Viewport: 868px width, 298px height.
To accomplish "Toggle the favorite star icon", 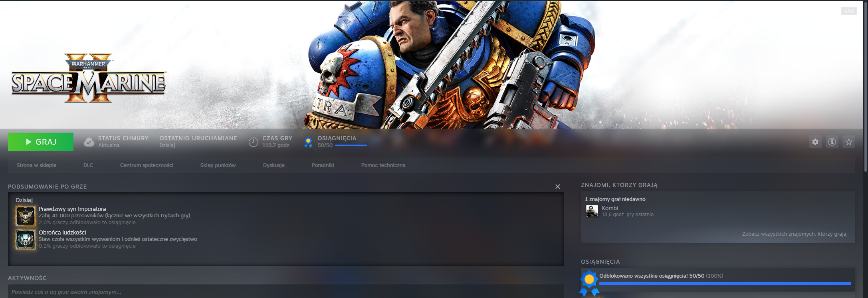I will tap(849, 142).
